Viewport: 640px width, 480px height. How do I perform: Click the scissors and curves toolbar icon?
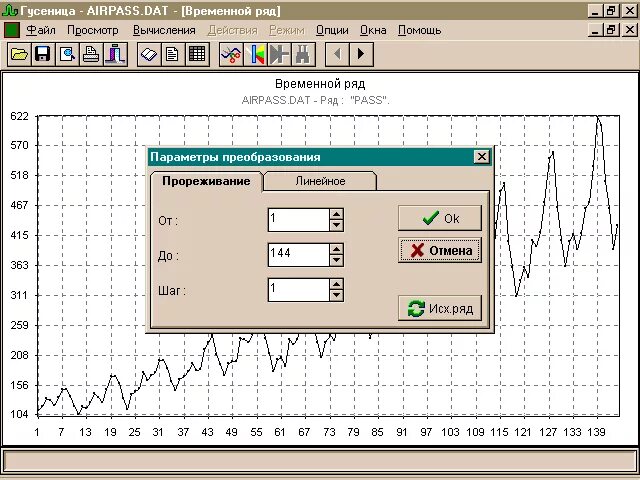pyautogui.click(x=231, y=54)
